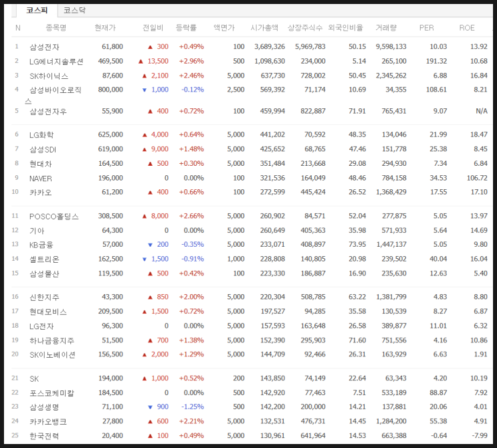
Task: Open the 삼성바이오로직스 stock link
Action: coord(54,96)
